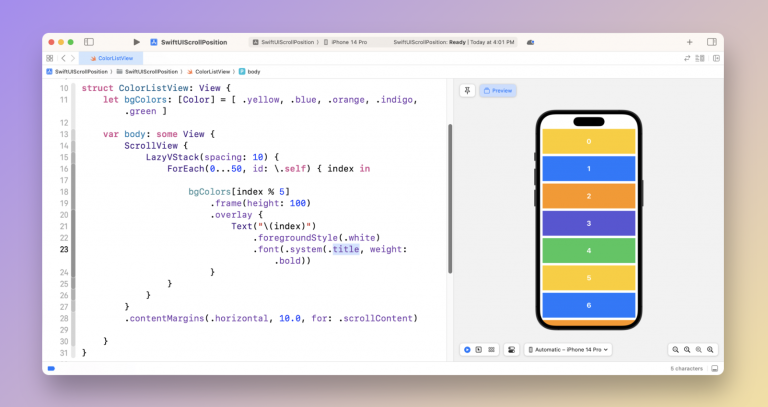Open the Automatic – iPhone 14 Pro dropdown
This screenshot has height=407, width=768.
tap(568, 349)
